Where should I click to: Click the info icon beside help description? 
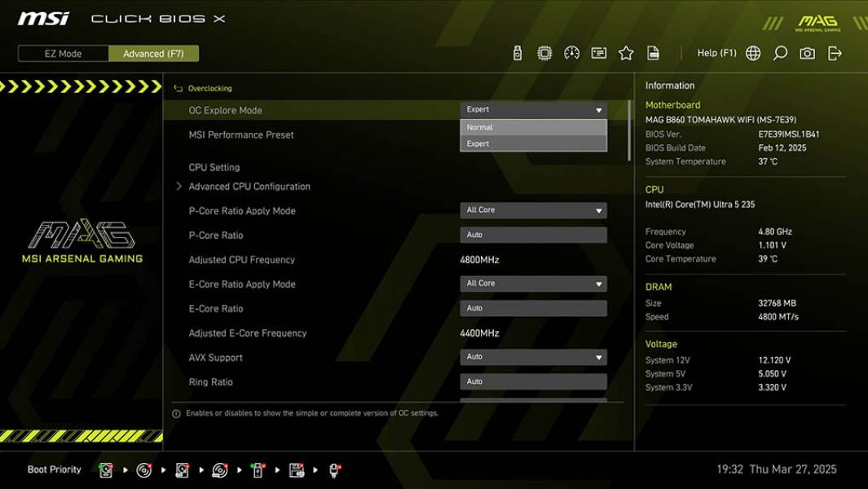(x=177, y=414)
